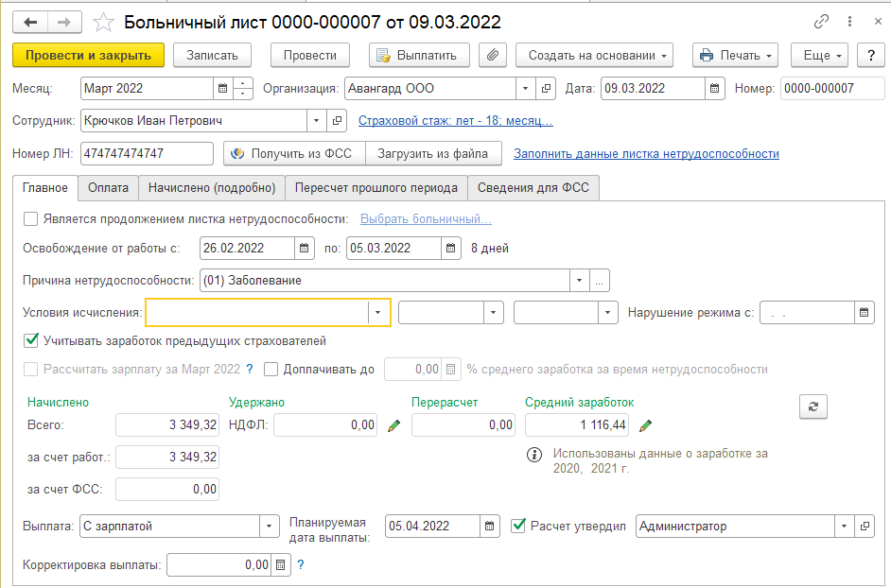Focus the Номер ЛН input field
Viewport: 891px width, 588px height.
tap(147, 153)
